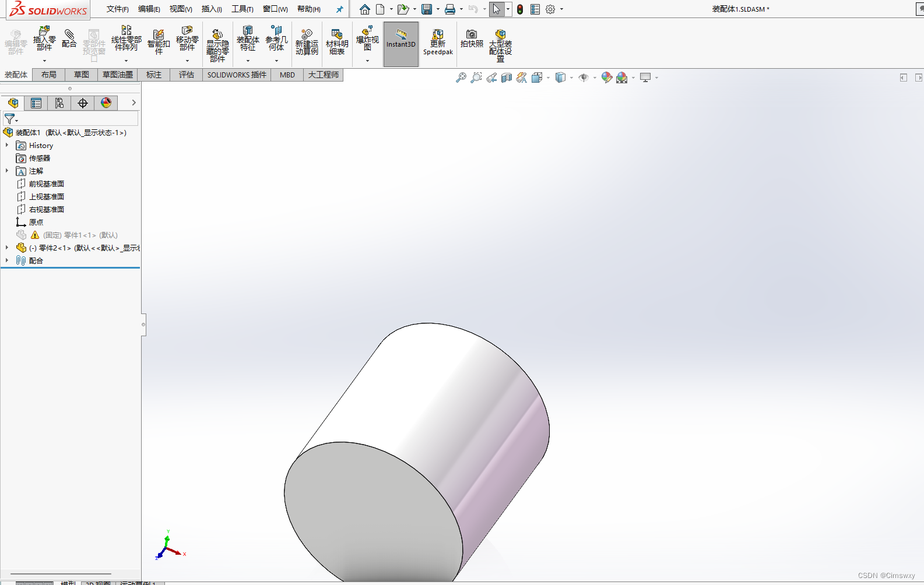Click Reference Geometry (参考几何体) icon
924x585 pixels.
276,39
